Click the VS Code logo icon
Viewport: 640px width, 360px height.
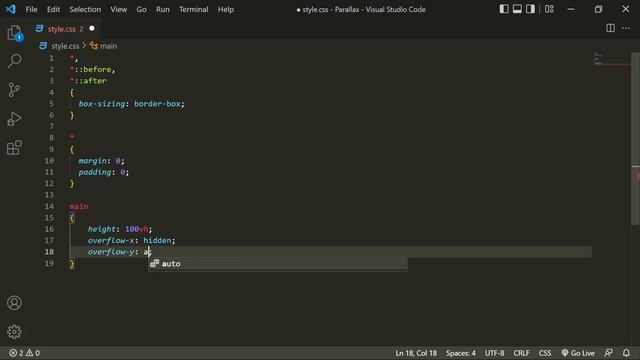[11, 9]
